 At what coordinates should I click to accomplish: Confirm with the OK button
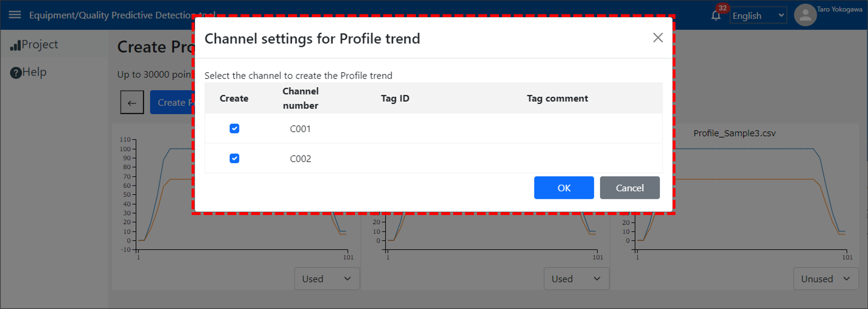pyautogui.click(x=564, y=187)
